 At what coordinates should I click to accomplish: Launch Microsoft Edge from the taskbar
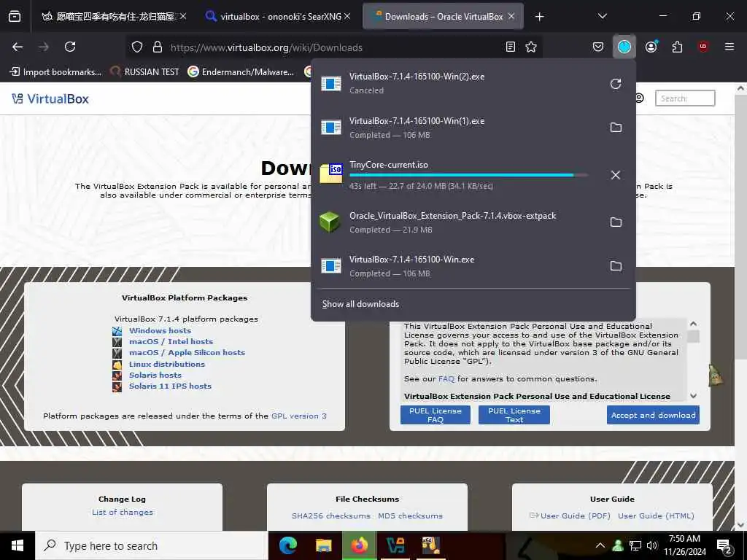click(287, 545)
